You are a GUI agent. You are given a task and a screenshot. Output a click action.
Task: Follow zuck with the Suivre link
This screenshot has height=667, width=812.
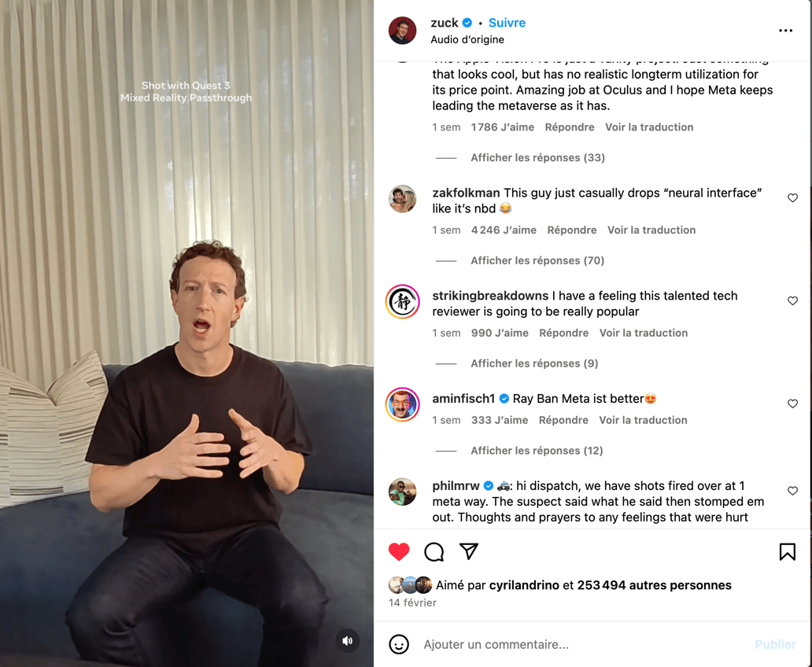click(x=507, y=23)
